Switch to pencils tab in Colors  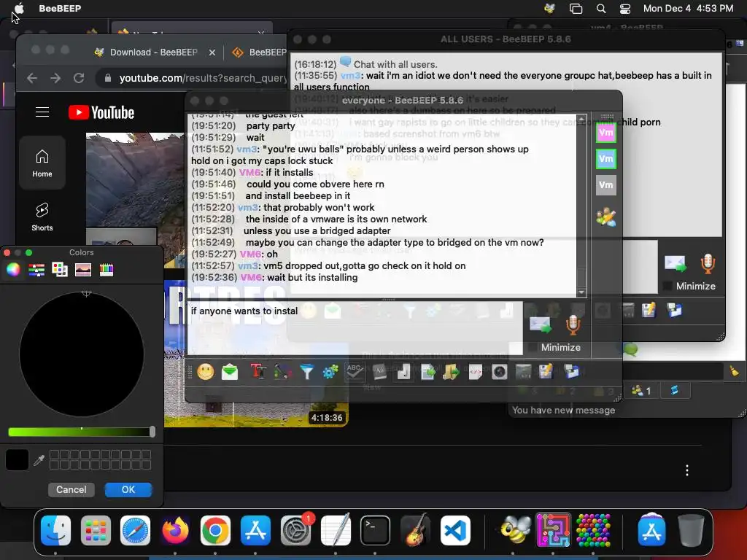tap(107, 270)
